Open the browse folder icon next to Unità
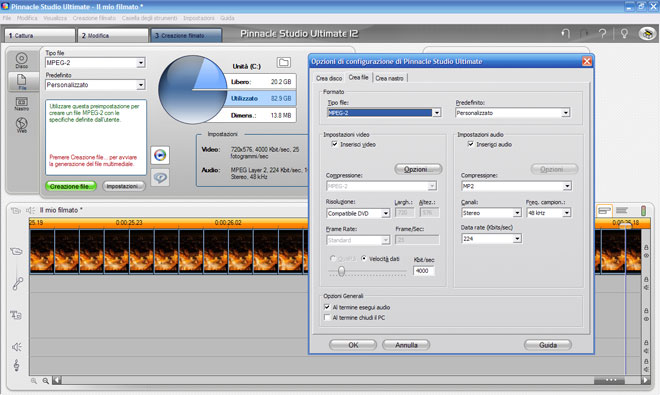660x395 pixels. coord(284,63)
